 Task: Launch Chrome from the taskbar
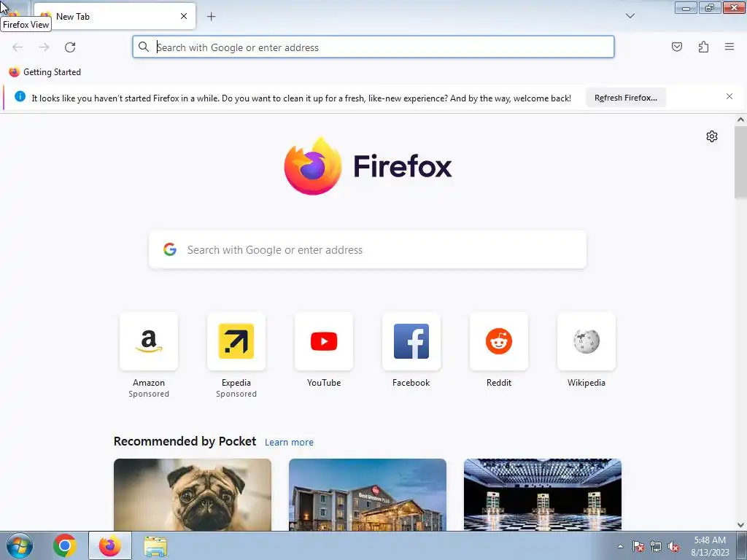pyautogui.click(x=65, y=545)
